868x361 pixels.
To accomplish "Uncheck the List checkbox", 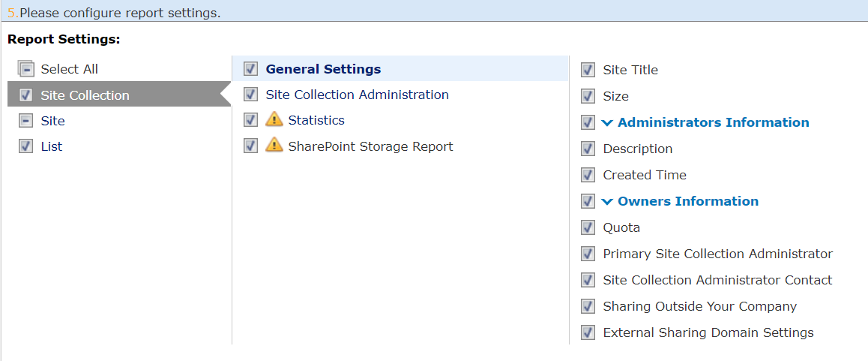I will [25, 146].
